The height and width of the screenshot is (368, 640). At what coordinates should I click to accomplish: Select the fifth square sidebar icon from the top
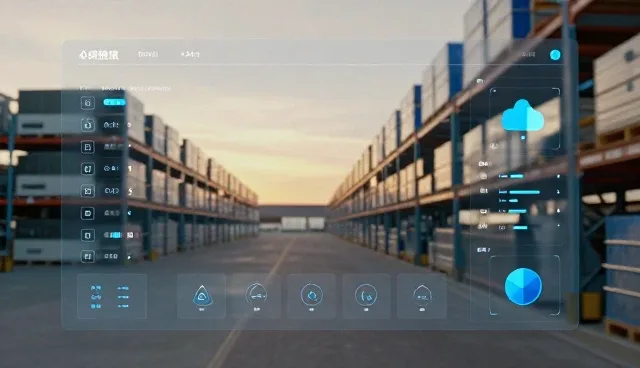pyautogui.click(x=88, y=191)
